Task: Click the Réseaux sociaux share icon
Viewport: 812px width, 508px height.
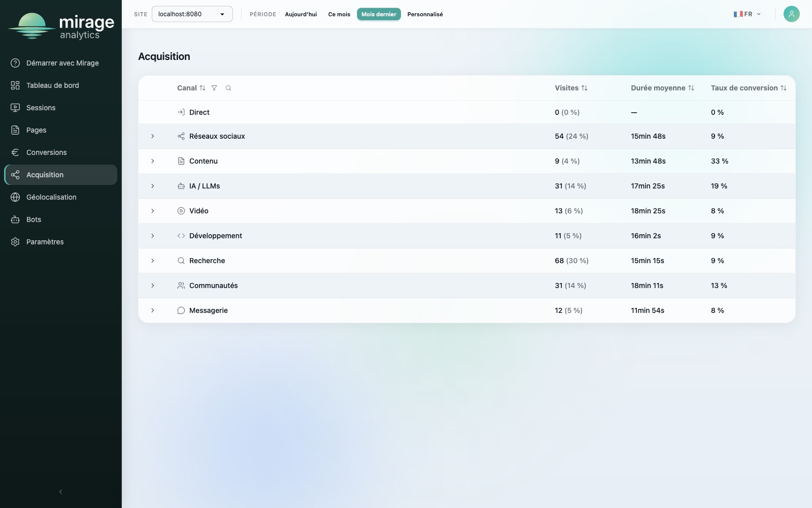Action: pyautogui.click(x=181, y=136)
